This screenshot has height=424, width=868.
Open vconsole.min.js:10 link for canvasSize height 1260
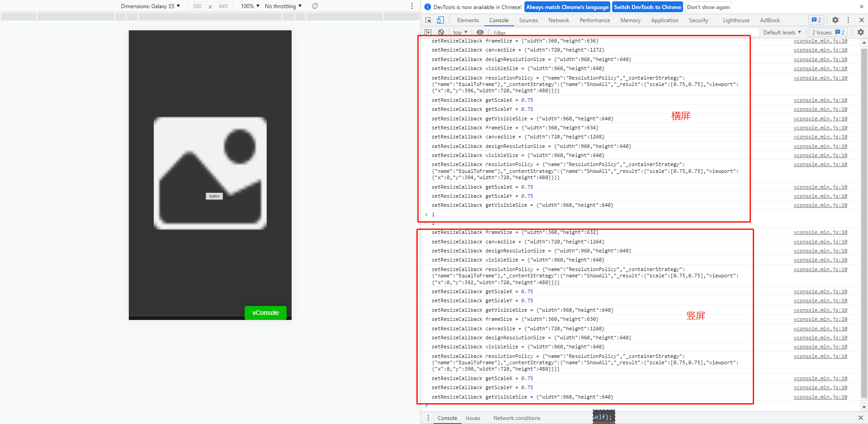point(820,329)
